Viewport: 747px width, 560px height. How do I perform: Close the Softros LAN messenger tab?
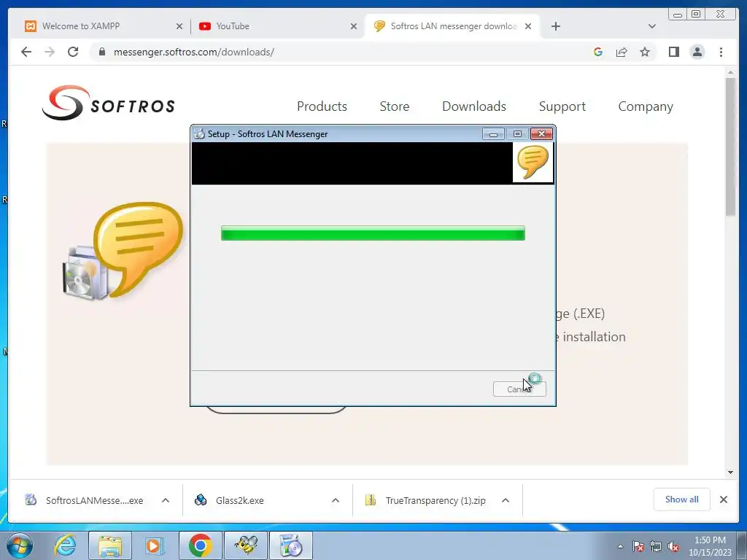[x=528, y=26]
